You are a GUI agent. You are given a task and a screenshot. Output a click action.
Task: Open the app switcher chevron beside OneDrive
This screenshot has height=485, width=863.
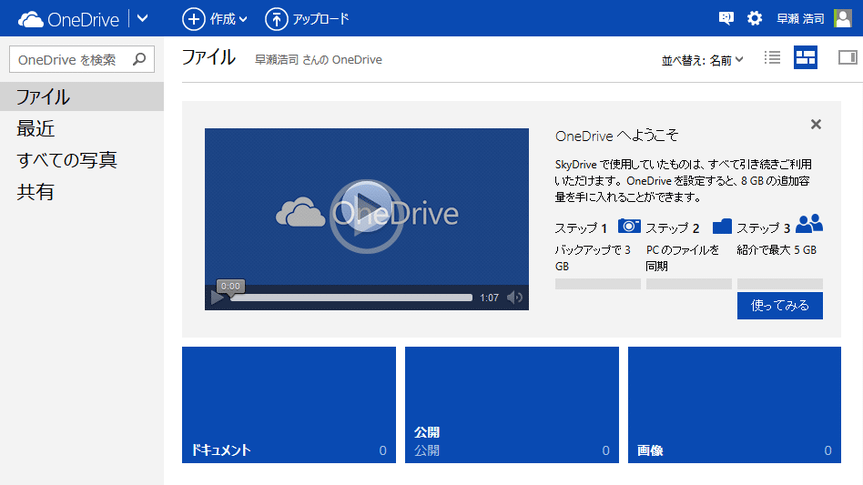click(x=143, y=19)
